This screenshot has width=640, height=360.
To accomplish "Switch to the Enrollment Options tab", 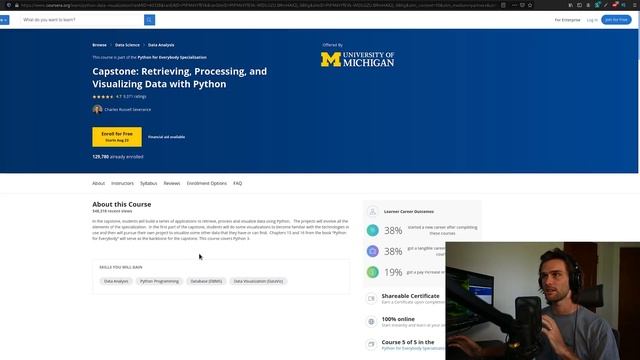I will [207, 183].
